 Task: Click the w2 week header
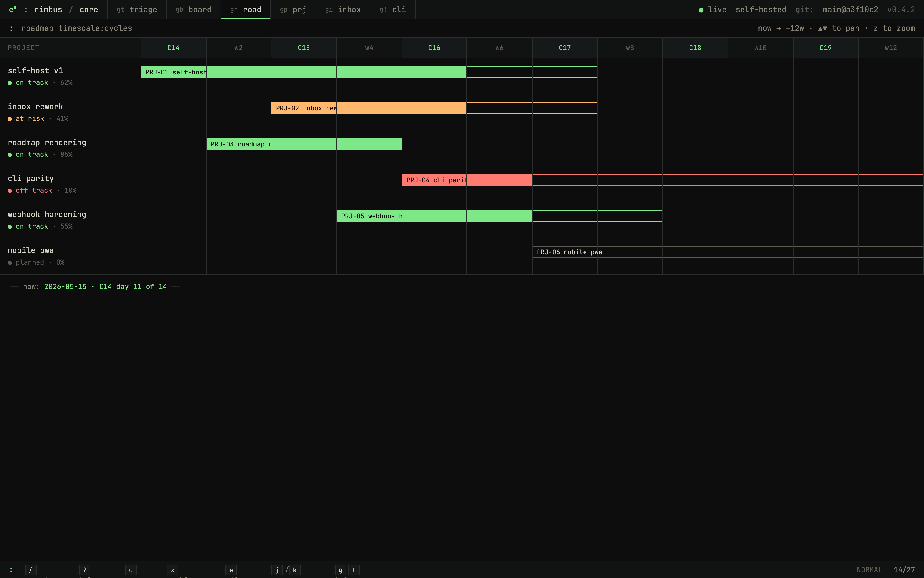[x=239, y=48]
